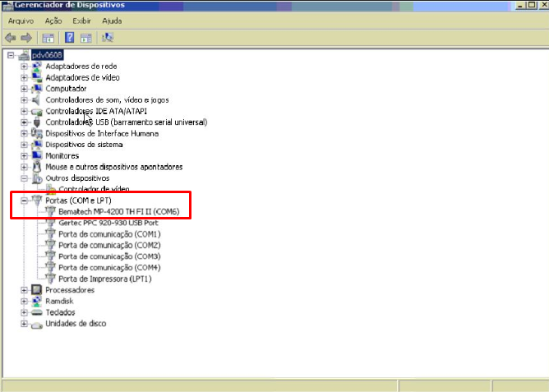This screenshot has width=549, height=392.
Task: Select Controladores IDE ATA/ATAPI label
Action: pyautogui.click(x=96, y=111)
